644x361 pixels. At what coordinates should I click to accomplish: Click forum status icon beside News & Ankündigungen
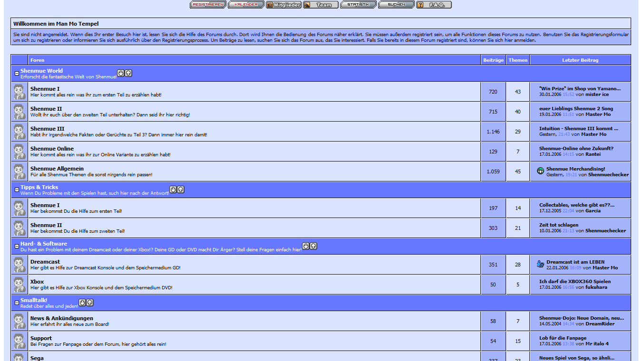(x=19, y=321)
